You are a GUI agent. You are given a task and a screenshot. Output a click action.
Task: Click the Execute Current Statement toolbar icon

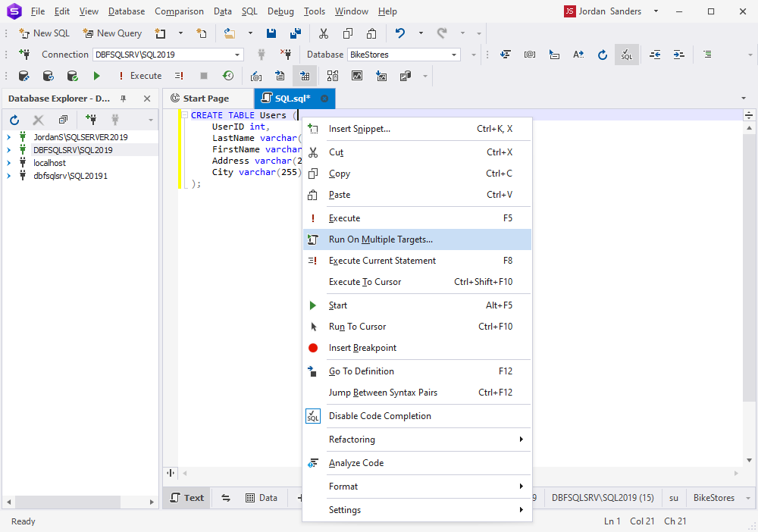coord(180,76)
